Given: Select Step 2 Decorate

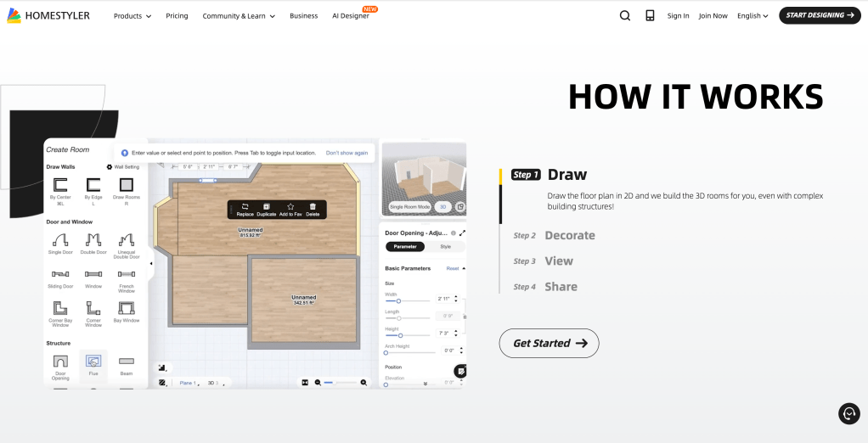Looking at the screenshot, I should [569, 235].
